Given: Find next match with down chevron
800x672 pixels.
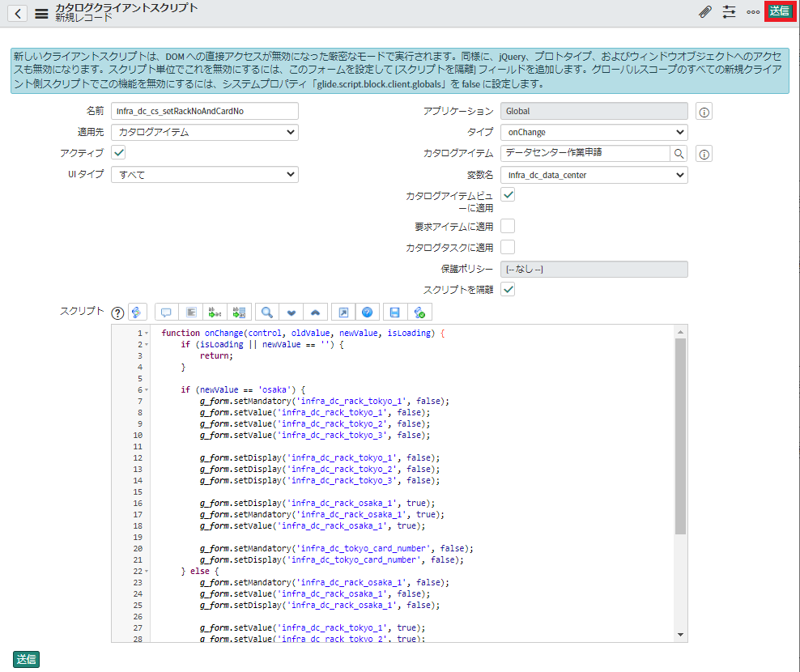Looking at the screenshot, I should [291, 313].
